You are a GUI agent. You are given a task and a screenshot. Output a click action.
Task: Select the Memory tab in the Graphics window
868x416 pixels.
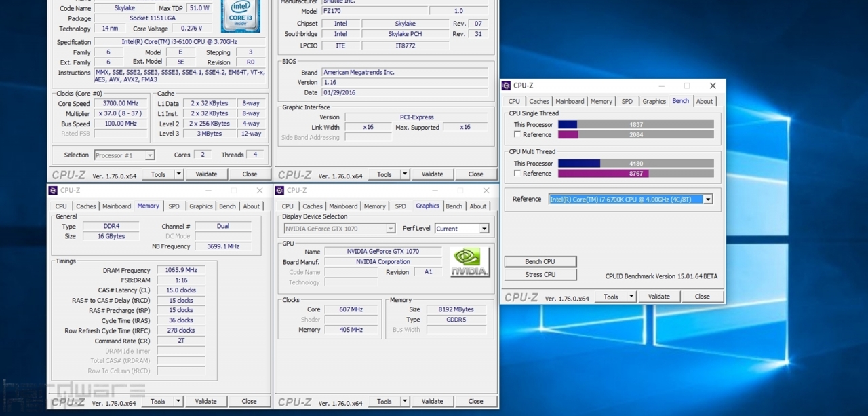tap(375, 206)
